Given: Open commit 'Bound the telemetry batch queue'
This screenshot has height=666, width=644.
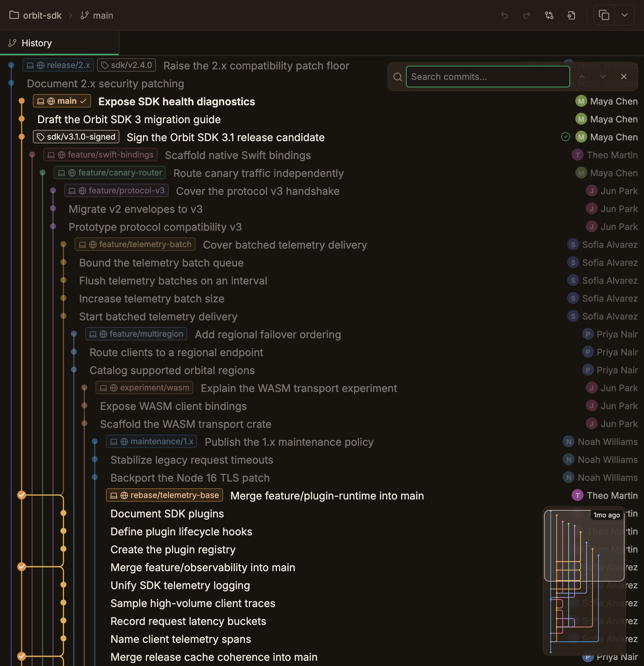Looking at the screenshot, I should click(161, 263).
